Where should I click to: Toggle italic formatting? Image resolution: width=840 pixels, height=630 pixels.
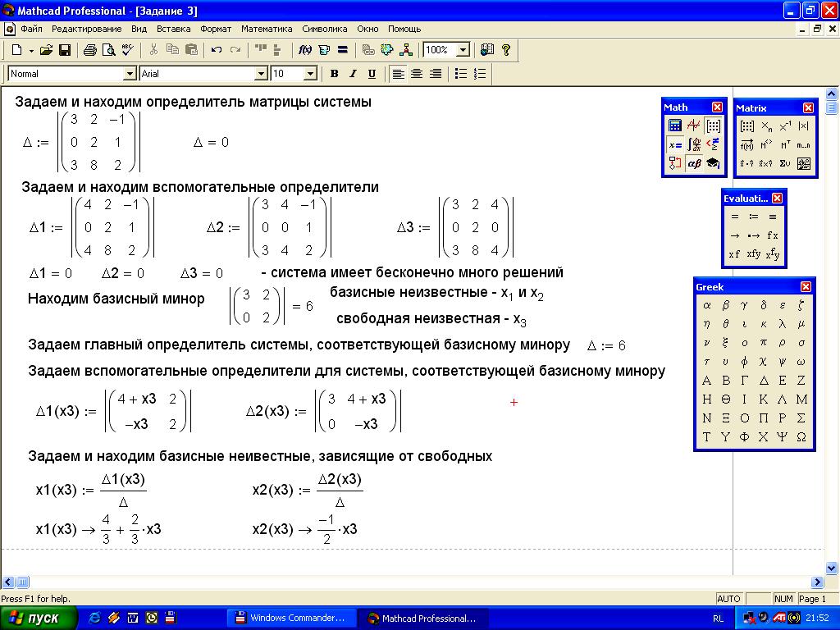(353, 74)
